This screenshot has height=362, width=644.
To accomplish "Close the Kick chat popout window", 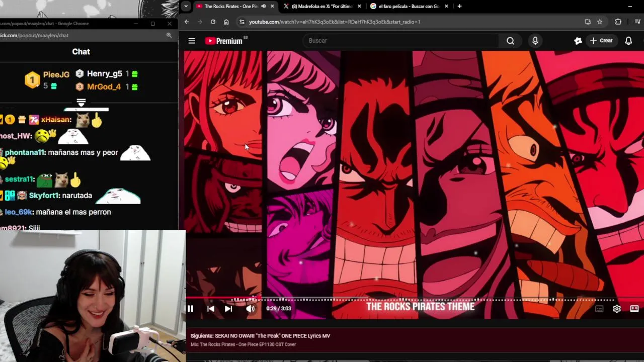I will pyautogui.click(x=170, y=24).
